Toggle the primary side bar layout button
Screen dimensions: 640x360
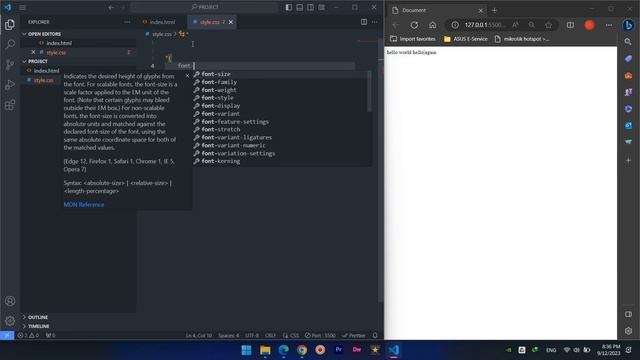[289, 7]
